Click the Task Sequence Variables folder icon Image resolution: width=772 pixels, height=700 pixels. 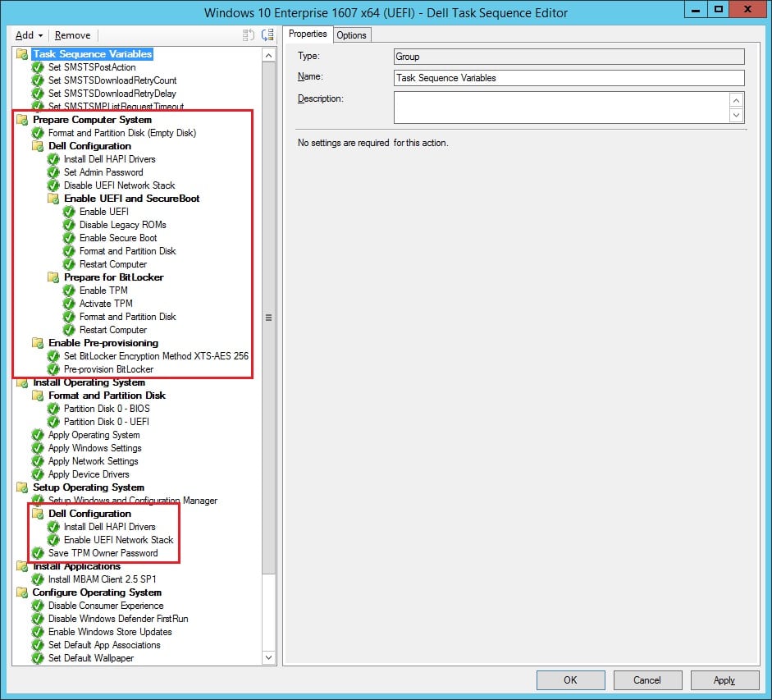tap(22, 53)
